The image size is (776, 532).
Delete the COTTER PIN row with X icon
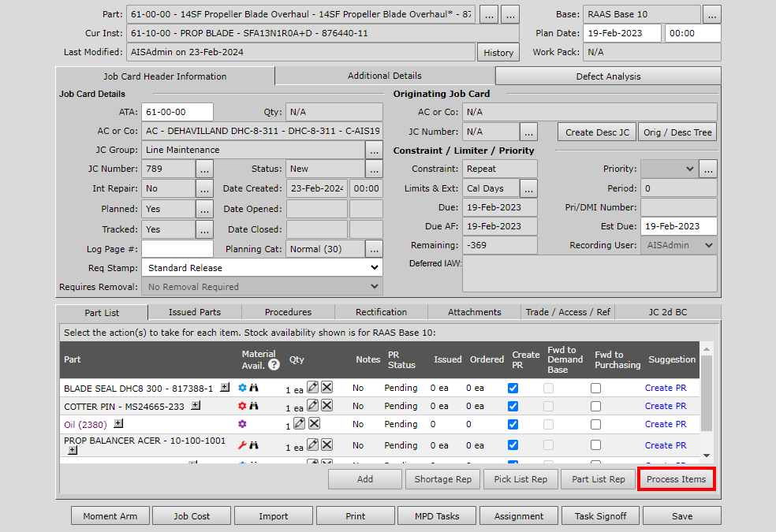[x=326, y=405]
